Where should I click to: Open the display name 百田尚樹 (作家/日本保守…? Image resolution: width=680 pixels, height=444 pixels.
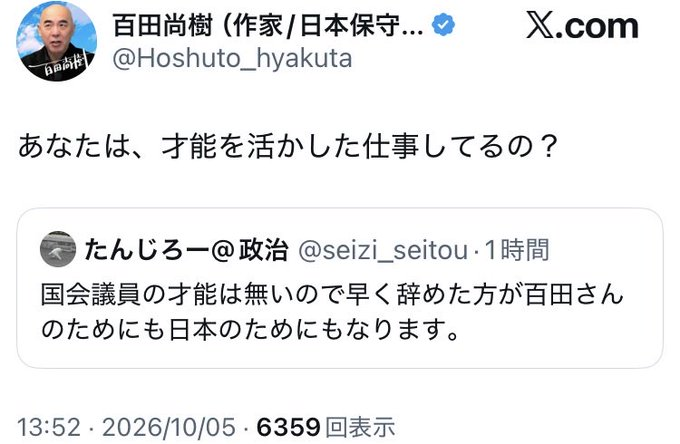tap(268, 26)
